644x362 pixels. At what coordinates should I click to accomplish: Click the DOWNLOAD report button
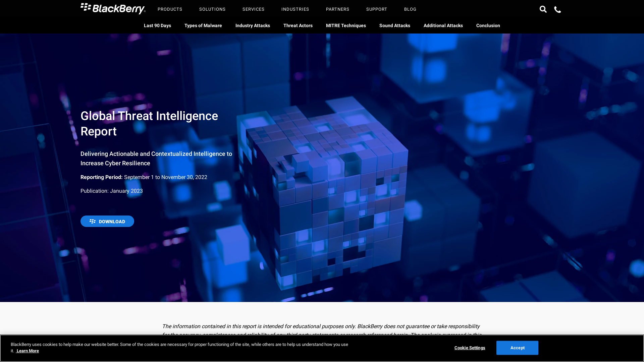107,221
